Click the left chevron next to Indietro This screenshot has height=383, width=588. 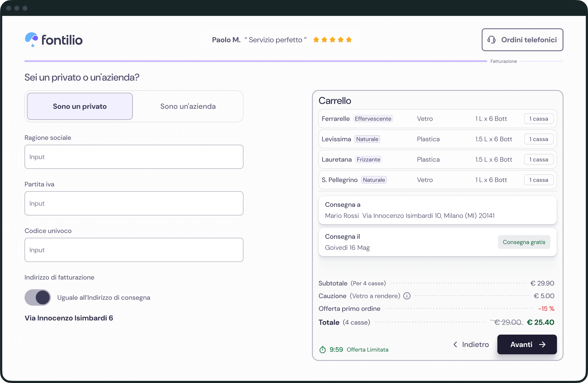pyautogui.click(x=455, y=344)
